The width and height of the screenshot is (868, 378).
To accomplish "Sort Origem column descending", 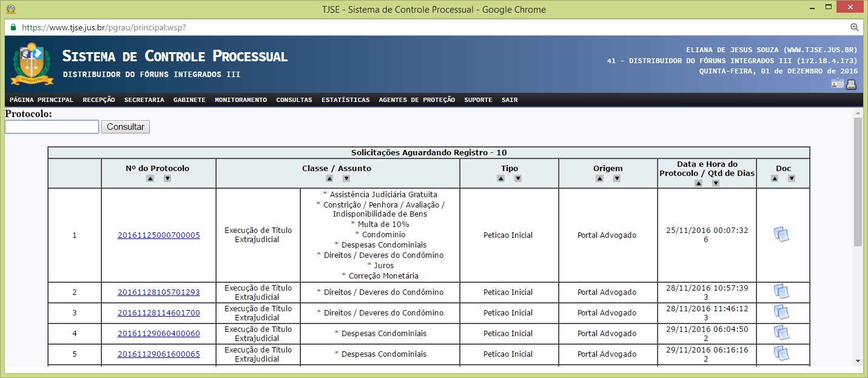I will (617, 178).
